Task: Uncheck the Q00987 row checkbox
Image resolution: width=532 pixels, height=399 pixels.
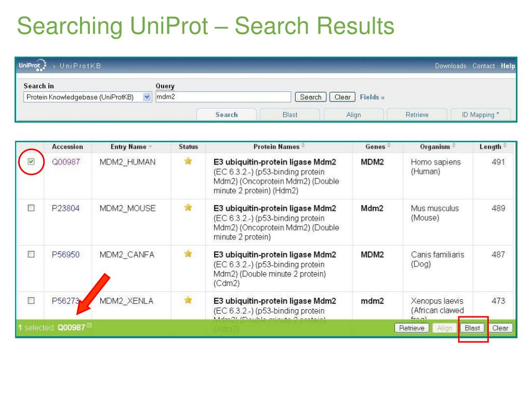Action: 31,162
